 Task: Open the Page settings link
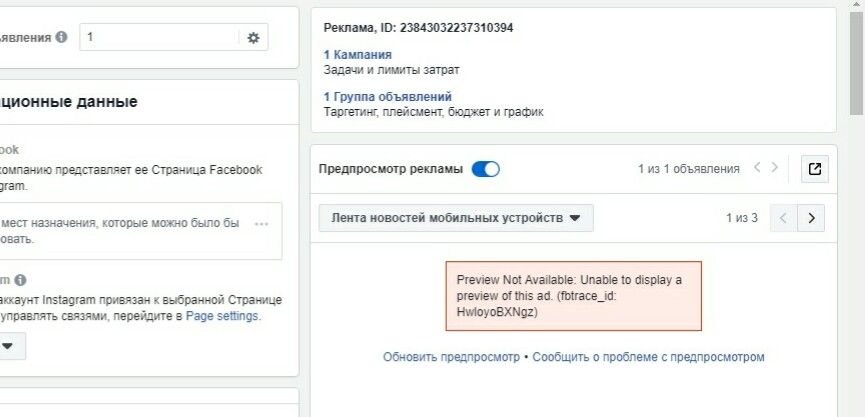click(x=222, y=316)
